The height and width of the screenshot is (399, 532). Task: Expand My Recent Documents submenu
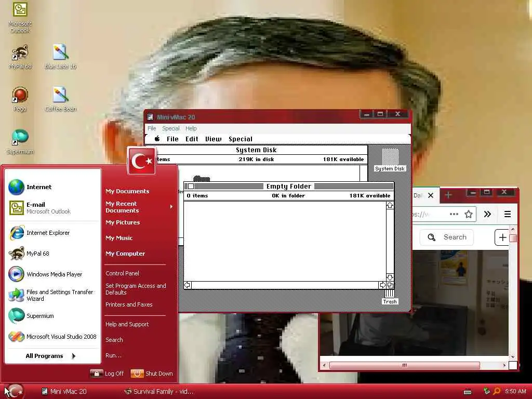point(139,207)
